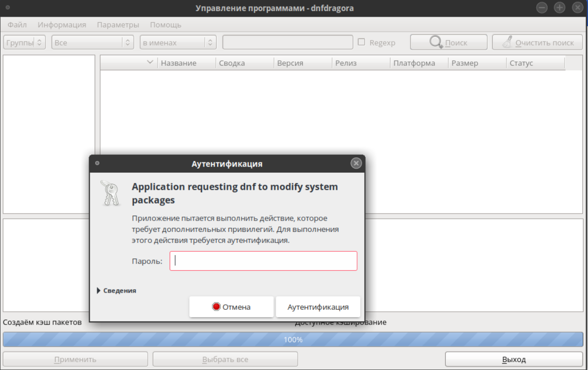Open the 'в именах' search scope dropdown

coord(178,43)
